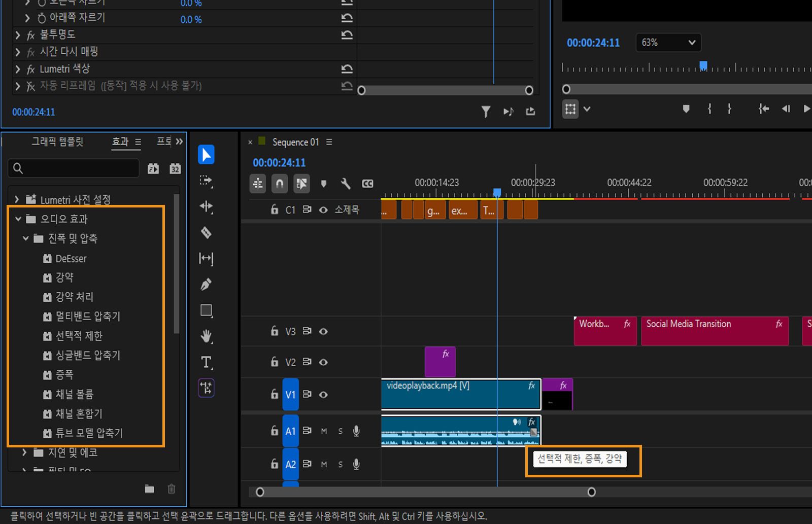
Task: Open the Sequence 01 panel menu
Action: point(329,142)
